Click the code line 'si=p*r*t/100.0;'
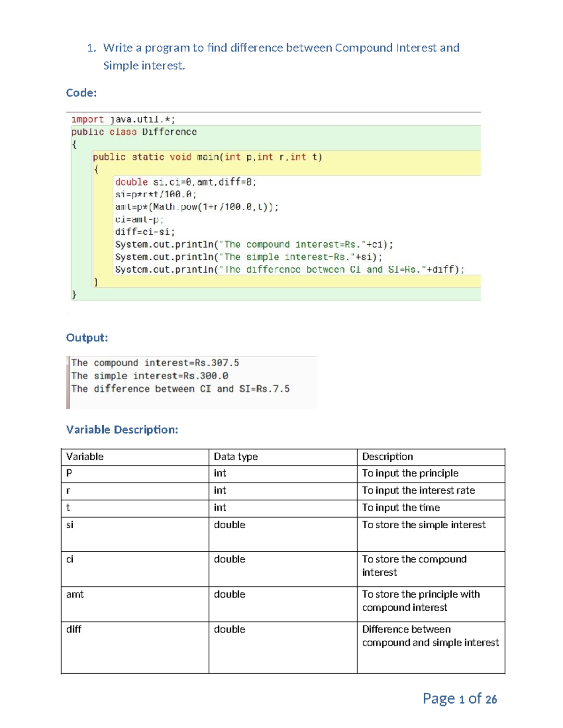Viewport: 563px width, 728px height. coord(156,195)
